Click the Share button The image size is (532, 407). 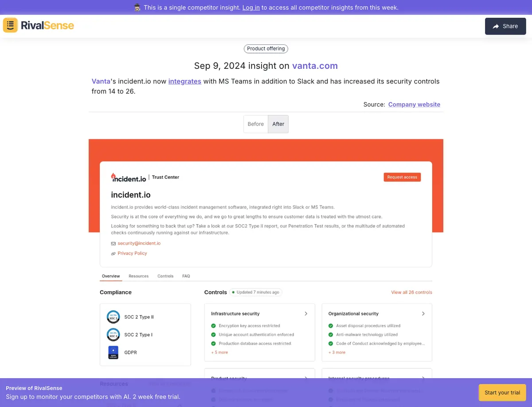point(505,26)
